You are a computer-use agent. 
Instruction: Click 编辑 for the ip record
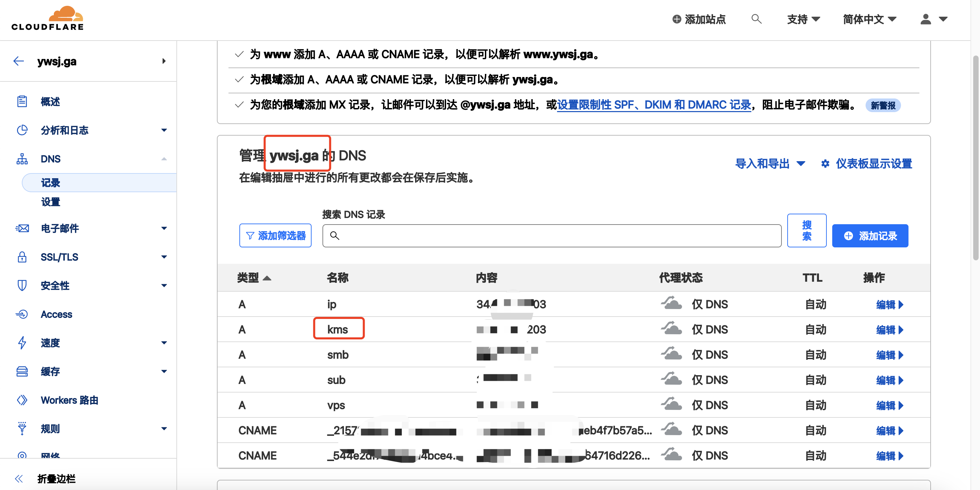point(889,304)
